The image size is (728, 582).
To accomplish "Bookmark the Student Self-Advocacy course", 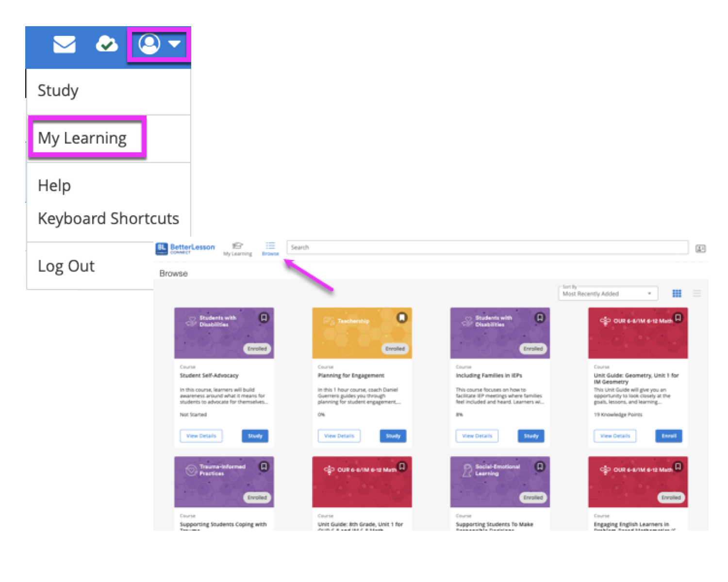I will (264, 318).
